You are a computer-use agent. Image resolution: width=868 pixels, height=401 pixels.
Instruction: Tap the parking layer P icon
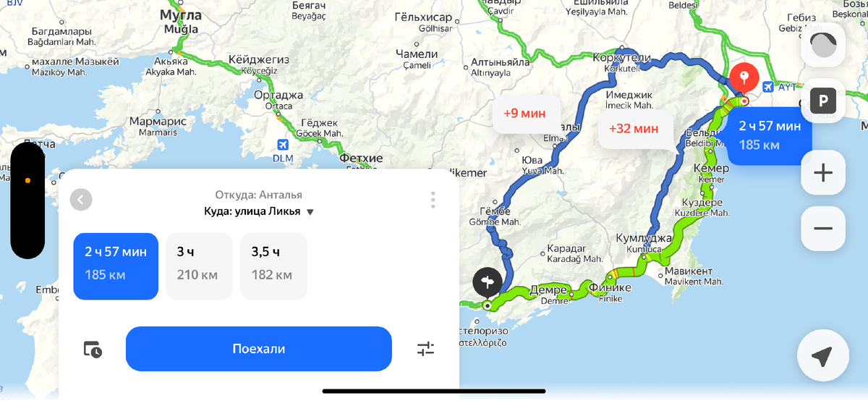click(x=823, y=101)
